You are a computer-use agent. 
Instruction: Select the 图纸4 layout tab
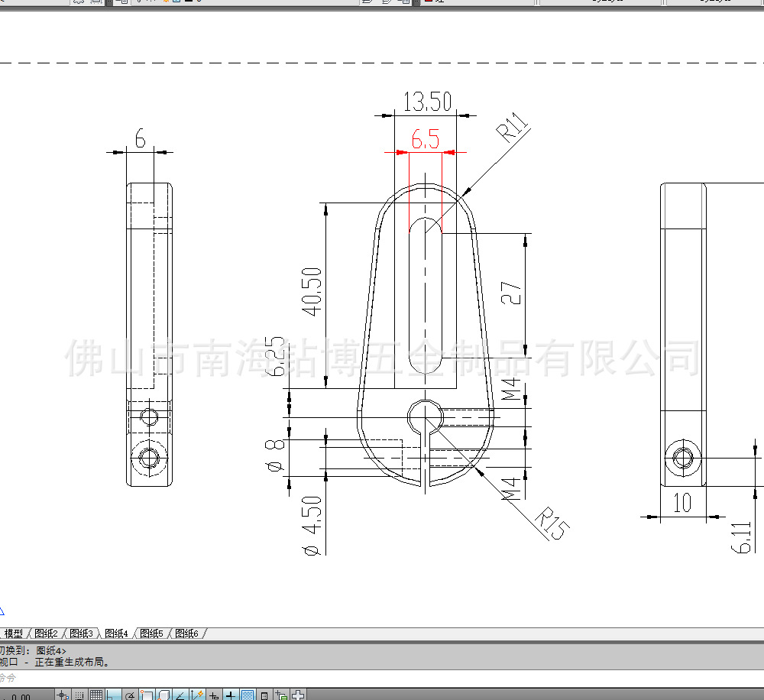click(116, 634)
